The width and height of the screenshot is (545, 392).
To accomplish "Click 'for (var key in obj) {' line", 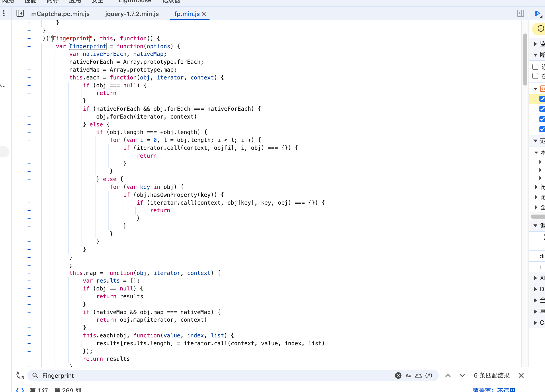I will pos(147,187).
